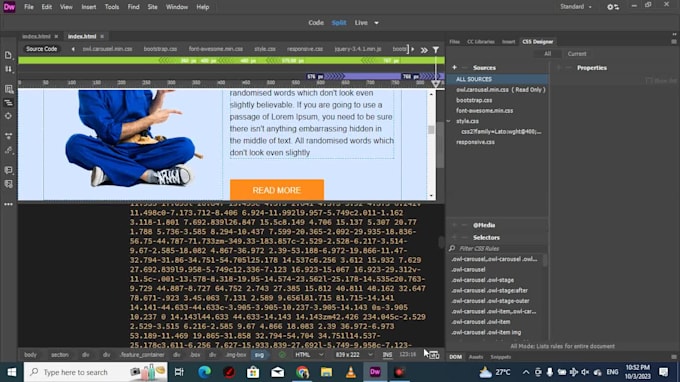Click the Format Source Code icon
The height and width of the screenshot is (382, 680).
[x=8, y=150]
